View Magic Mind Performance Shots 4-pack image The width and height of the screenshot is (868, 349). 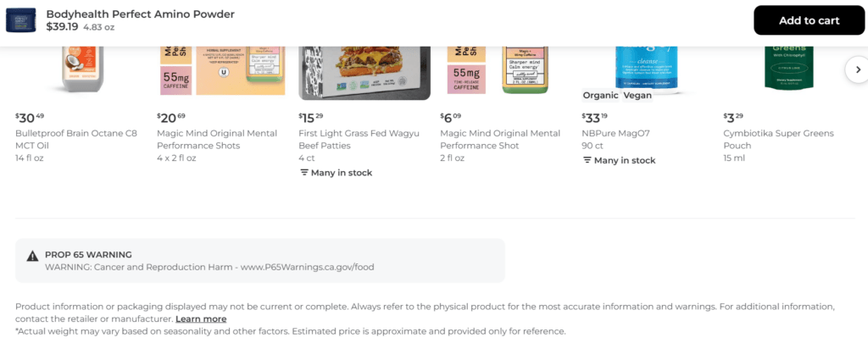pyautogui.click(x=222, y=70)
